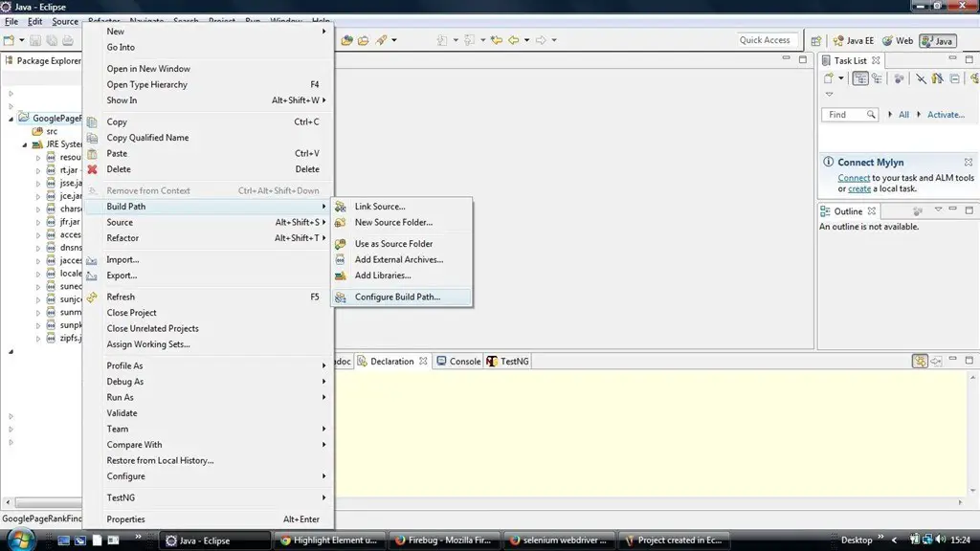The width and height of the screenshot is (980, 551).
Task: Expand the rt.jar tree node
Action: pos(39,170)
